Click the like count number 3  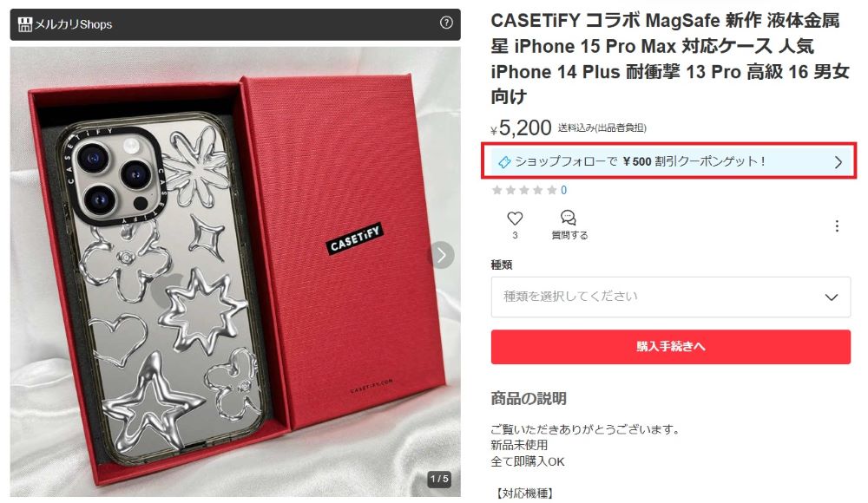(515, 235)
